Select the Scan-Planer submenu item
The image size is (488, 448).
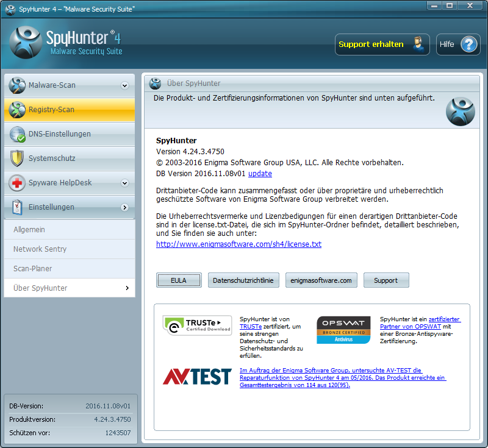[x=70, y=269]
